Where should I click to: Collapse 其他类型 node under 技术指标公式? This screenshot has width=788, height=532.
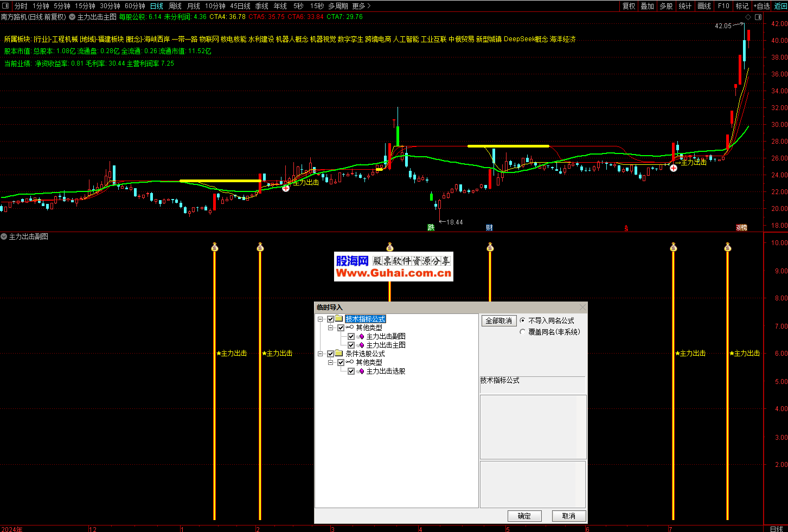331,328
